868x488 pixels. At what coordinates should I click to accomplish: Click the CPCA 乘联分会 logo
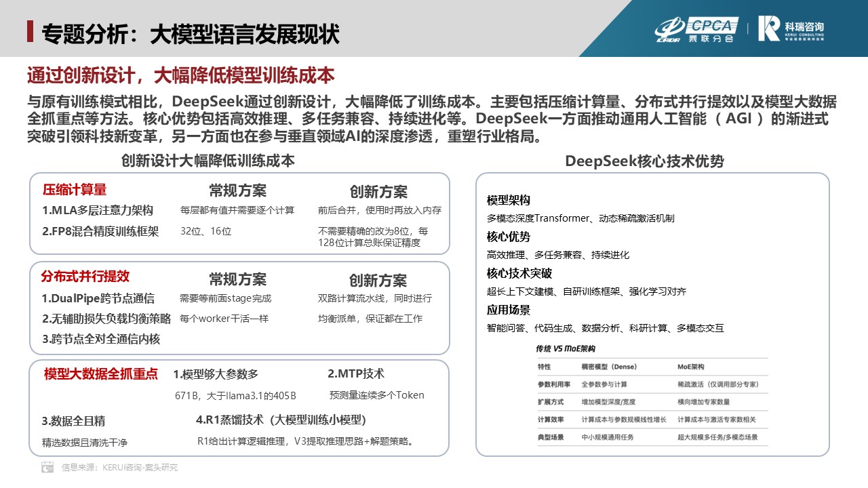click(x=696, y=30)
